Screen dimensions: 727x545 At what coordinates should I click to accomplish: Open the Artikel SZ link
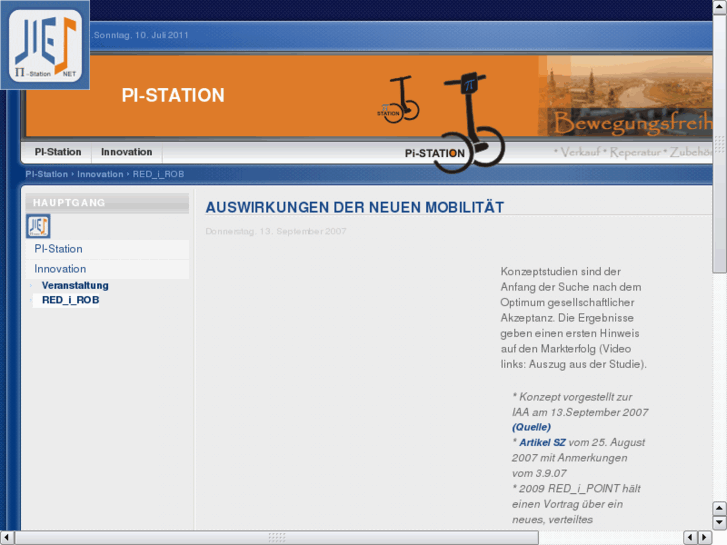(542, 442)
